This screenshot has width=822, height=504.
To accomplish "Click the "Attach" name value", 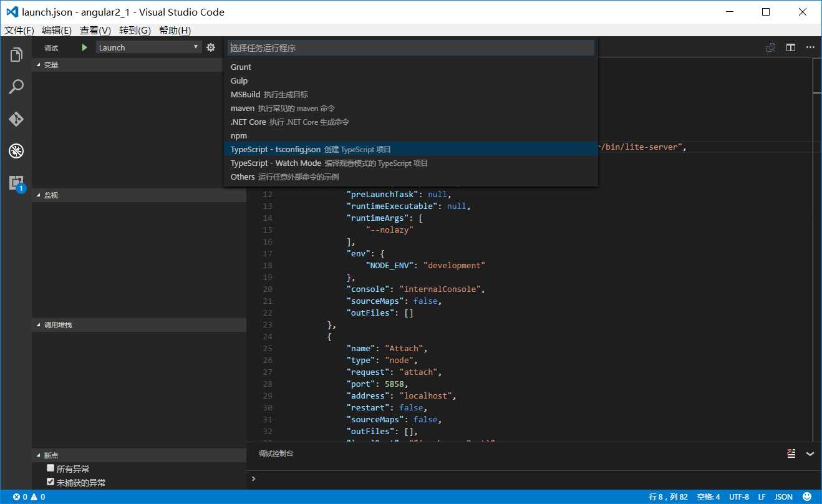I will (x=404, y=348).
